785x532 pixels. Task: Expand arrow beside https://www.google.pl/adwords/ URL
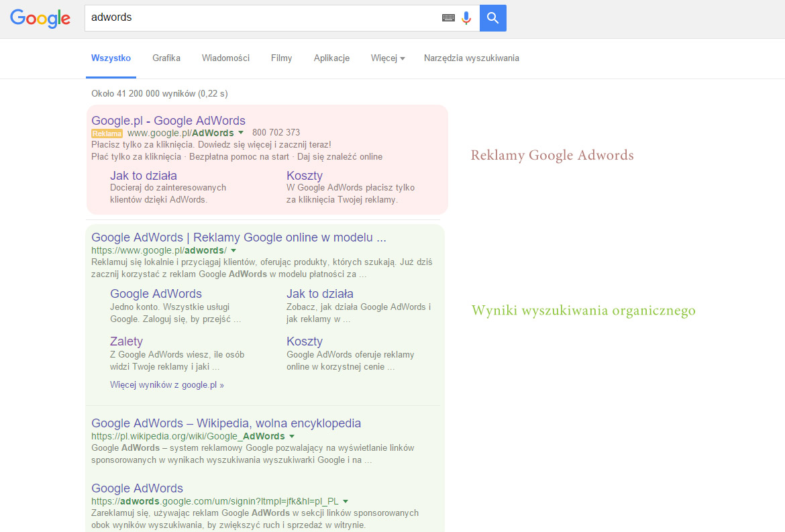click(233, 250)
